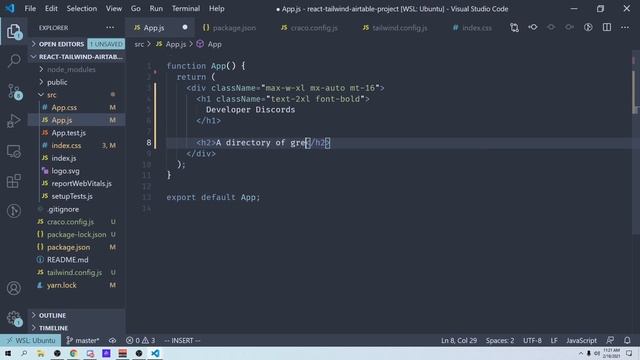
Task: Open Windows taskbar search
Action: coord(24,353)
